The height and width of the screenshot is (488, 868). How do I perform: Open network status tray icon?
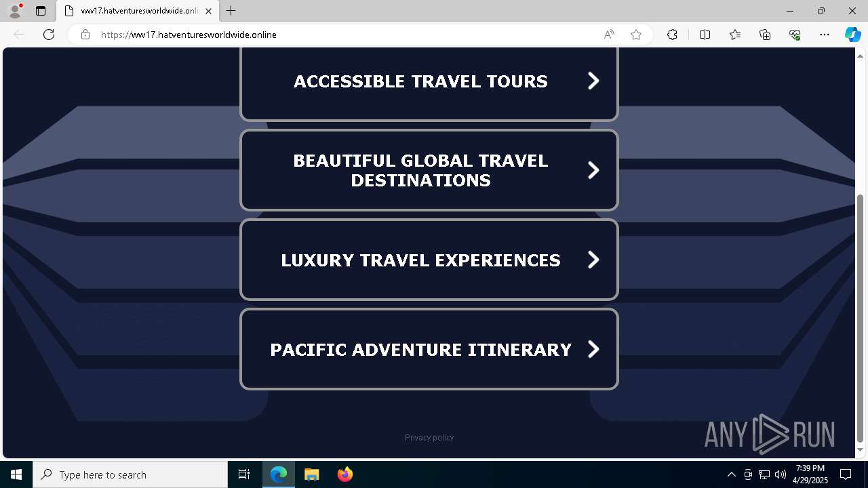pyautogui.click(x=764, y=474)
